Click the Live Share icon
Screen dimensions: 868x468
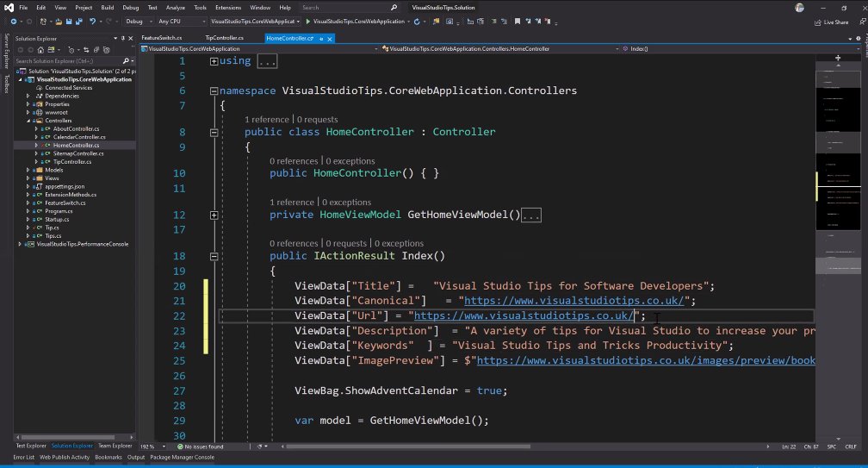tap(818, 22)
